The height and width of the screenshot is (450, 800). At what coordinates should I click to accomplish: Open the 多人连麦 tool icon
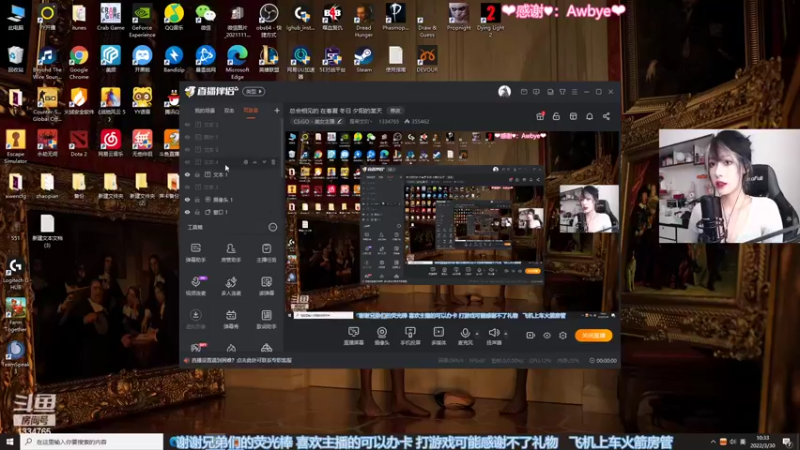(231, 286)
